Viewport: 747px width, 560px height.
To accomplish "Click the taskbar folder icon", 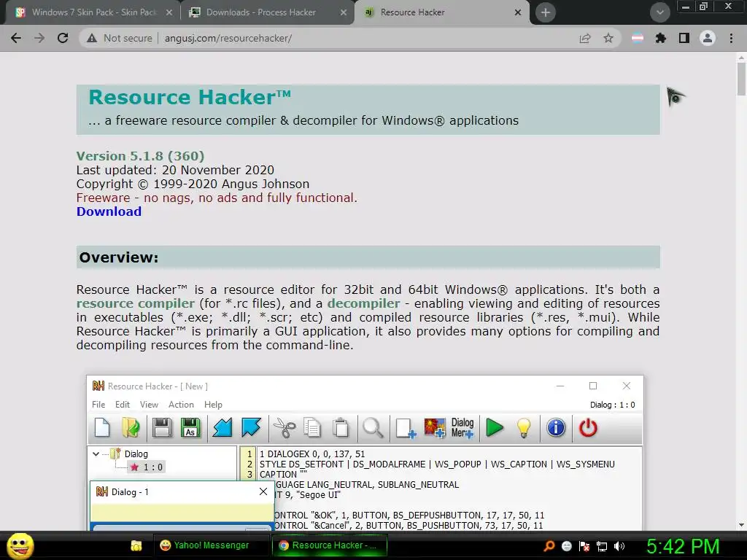I will [136, 545].
